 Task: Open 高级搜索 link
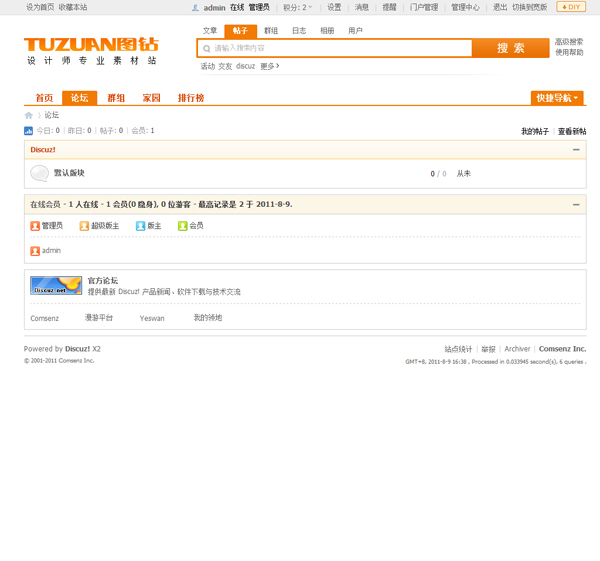tap(569, 42)
